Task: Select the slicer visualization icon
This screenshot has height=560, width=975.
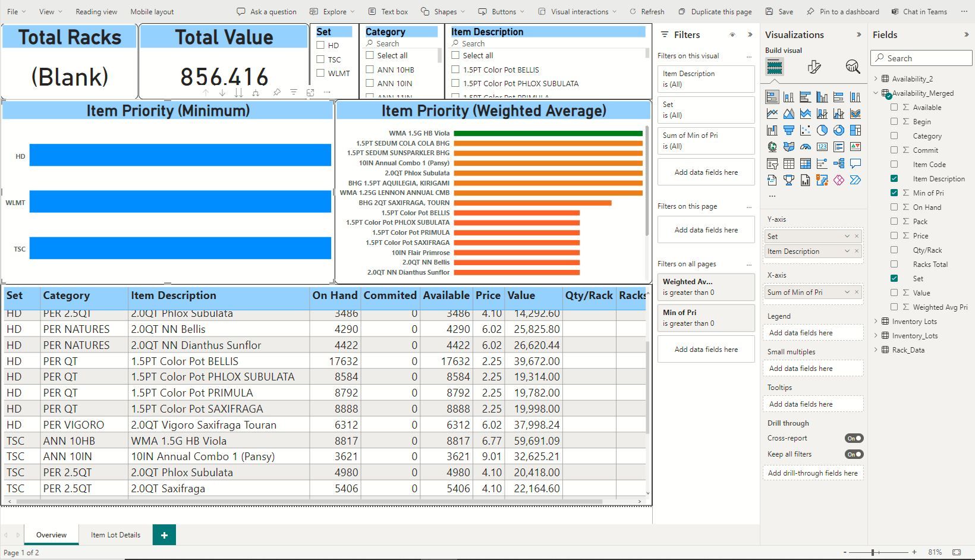Action: [772, 163]
